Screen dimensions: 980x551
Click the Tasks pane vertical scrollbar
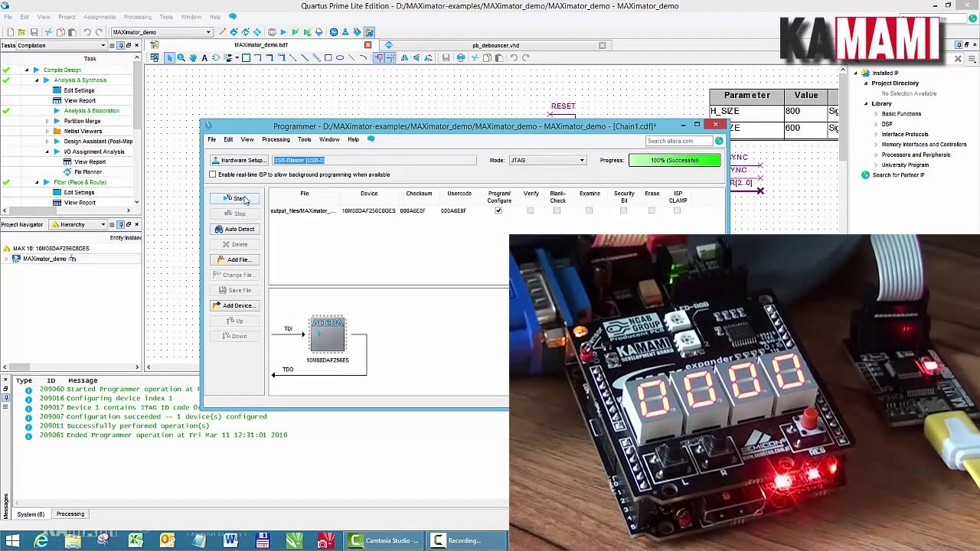coord(137,135)
